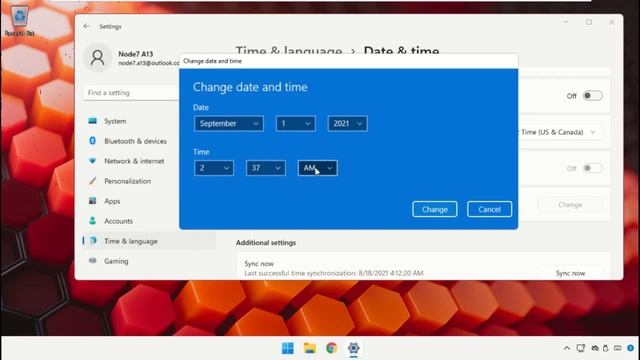Viewport: 640px width, 360px height.
Task: Click the Personalization brush icon
Action: coord(93,180)
